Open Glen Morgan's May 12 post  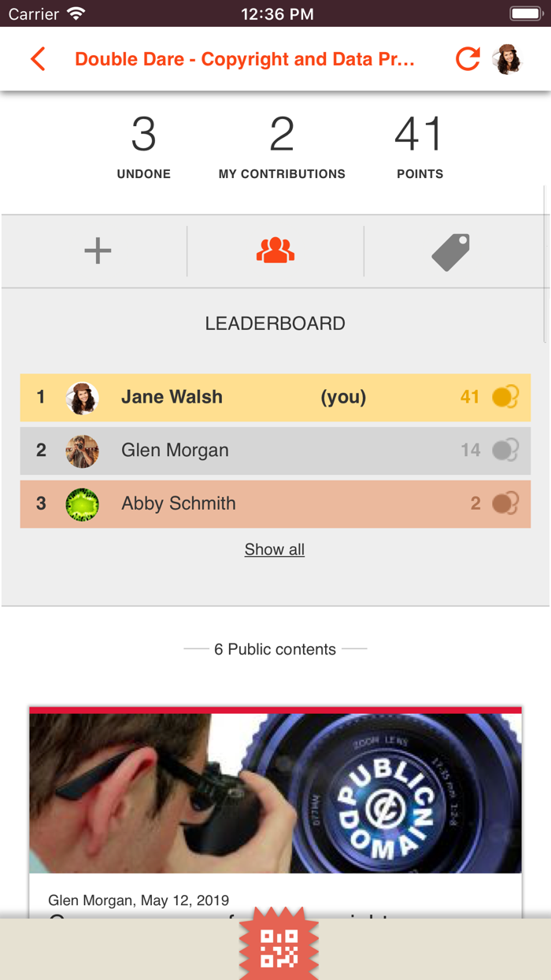coord(137,900)
